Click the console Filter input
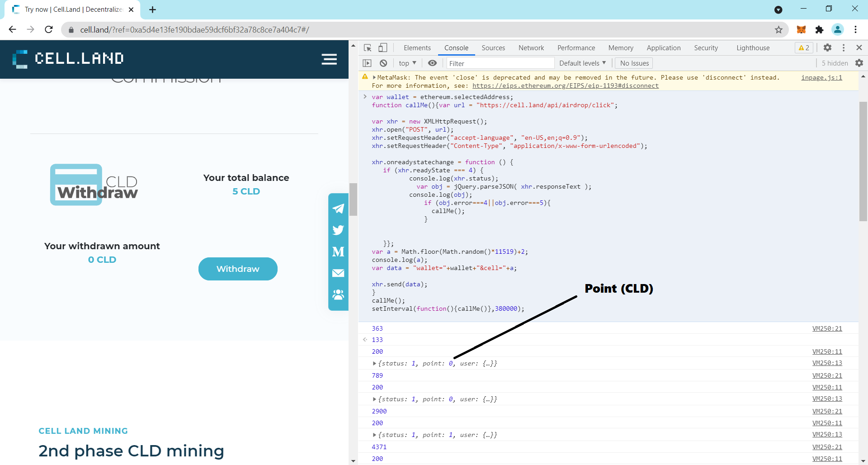 500,63
